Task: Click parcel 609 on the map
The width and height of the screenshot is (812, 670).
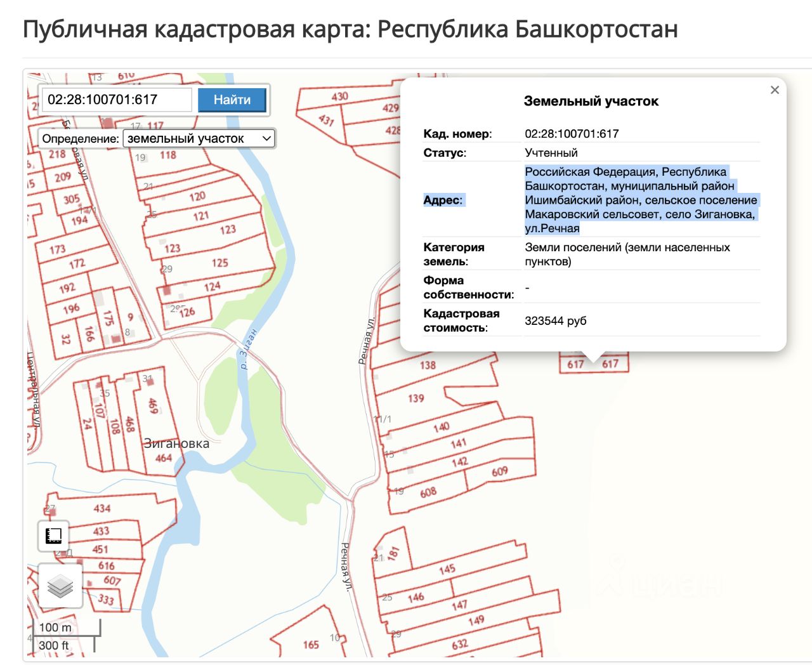Action: pos(500,471)
